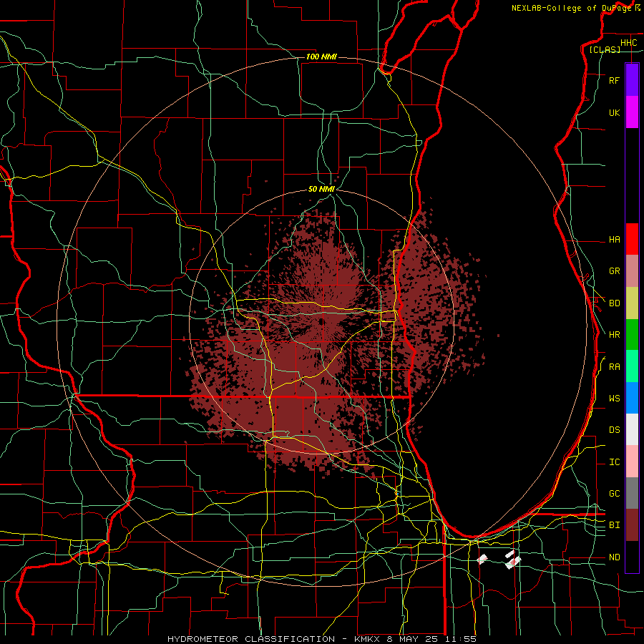Click the 100 NMI range ring label
The height and width of the screenshot is (644, 644).
321,57
